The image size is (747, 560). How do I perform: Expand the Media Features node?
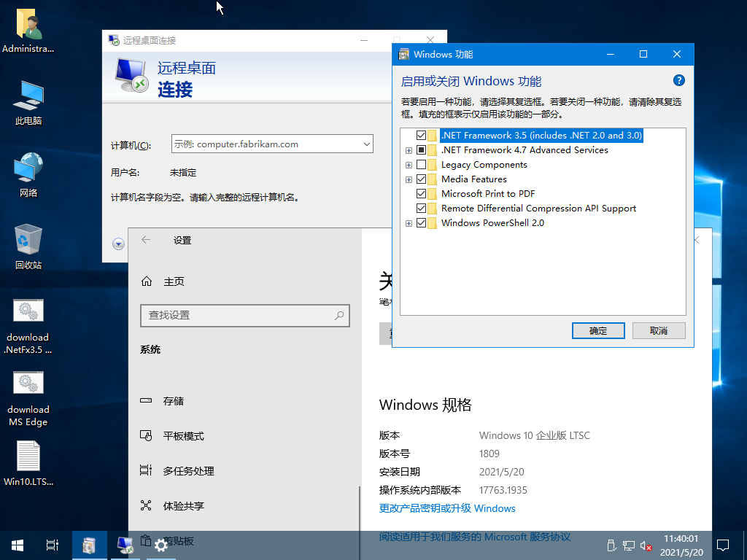409,179
